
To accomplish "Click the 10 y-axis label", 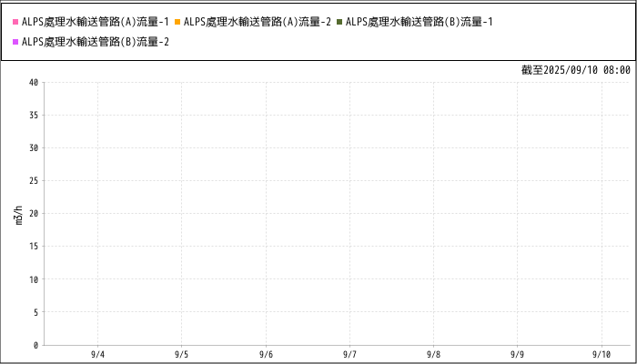I will pos(34,279).
